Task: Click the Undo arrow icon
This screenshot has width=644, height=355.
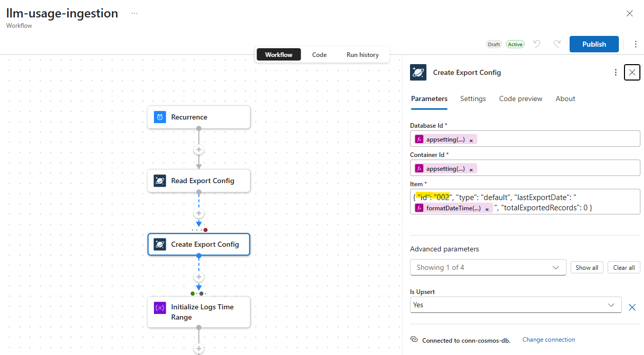Action: pyautogui.click(x=537, y=44)
